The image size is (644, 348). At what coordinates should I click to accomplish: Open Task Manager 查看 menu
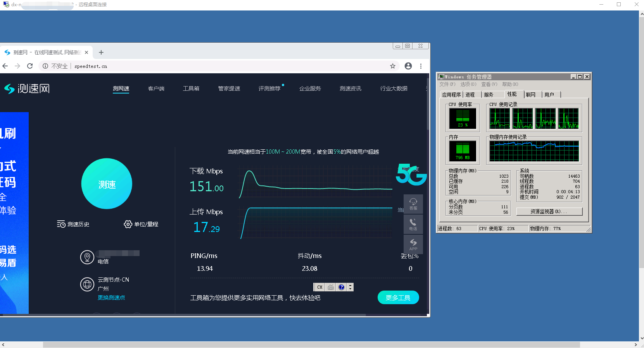click(489, 84)
